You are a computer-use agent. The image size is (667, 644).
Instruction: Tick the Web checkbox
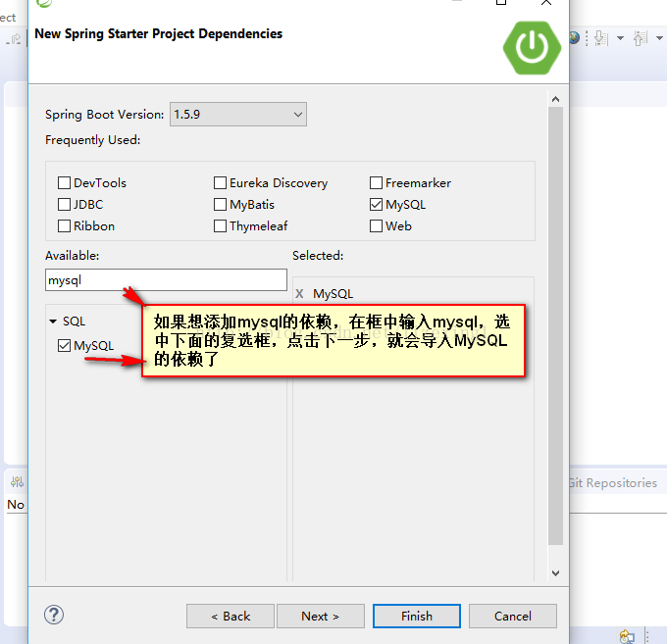pos(376,225)
